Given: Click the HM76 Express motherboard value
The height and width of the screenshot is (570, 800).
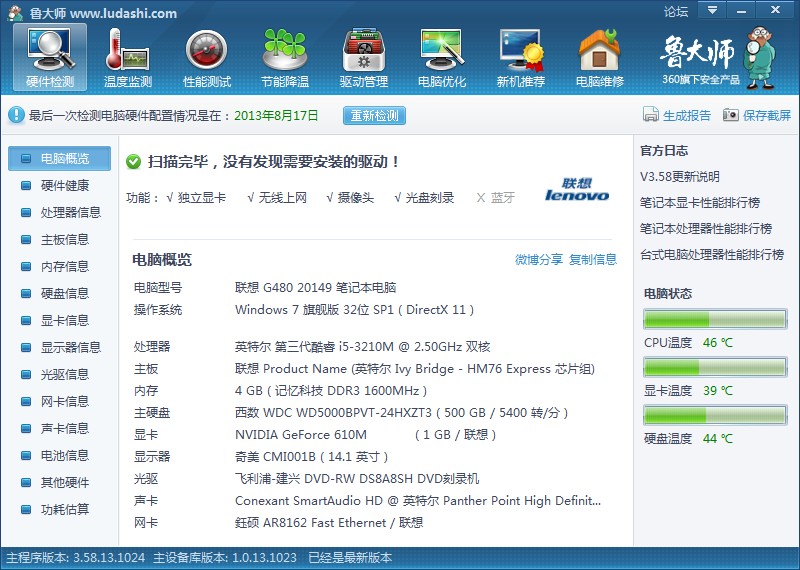Looking at the screenshot, I should point(415,369).
